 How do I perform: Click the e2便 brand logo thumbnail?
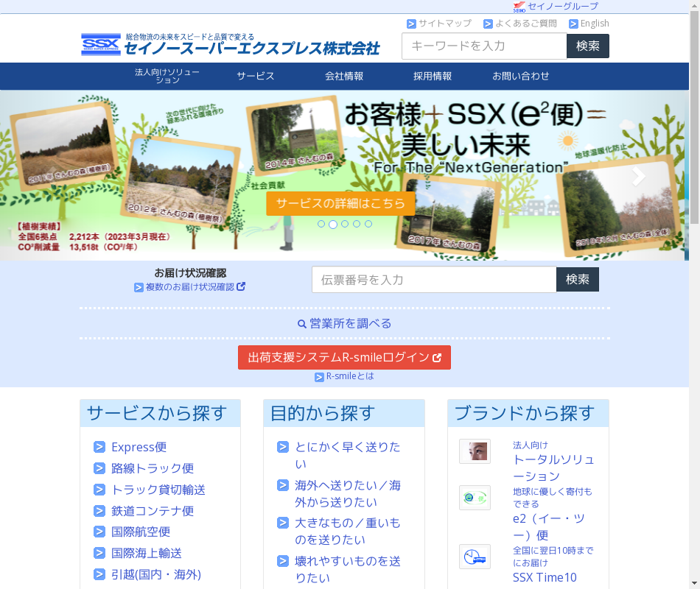(475, 498)
